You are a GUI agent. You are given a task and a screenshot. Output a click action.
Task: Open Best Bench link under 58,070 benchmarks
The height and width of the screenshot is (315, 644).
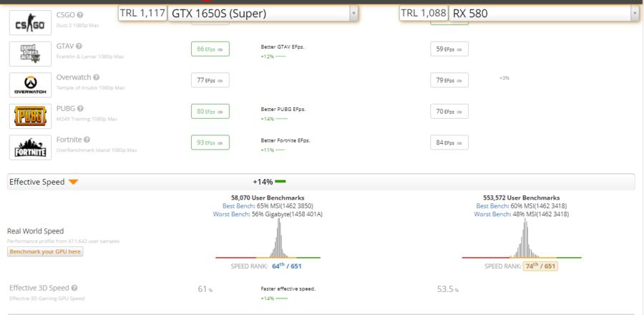pos(238,205)
